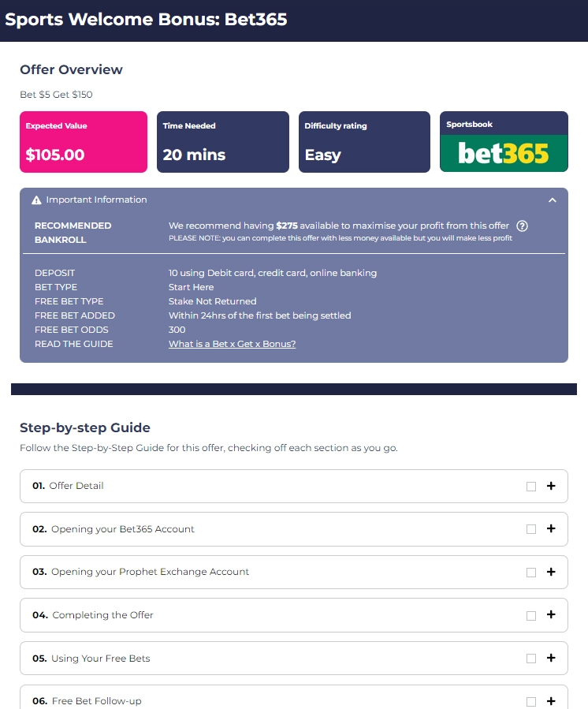Check the 'Completing the Offer' checkbox
The image size is (588, 709).
pyautogui.click(x=530, y=615)
